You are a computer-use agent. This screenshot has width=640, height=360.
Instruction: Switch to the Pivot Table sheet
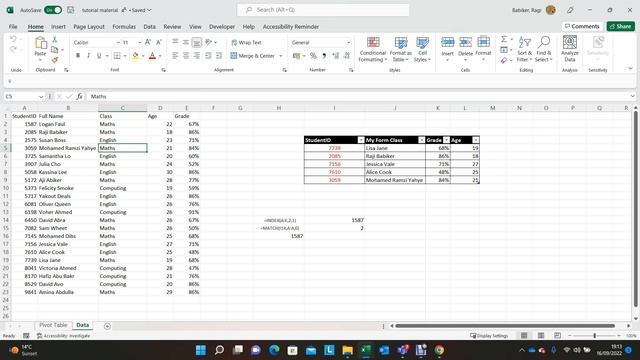[53, 325]
